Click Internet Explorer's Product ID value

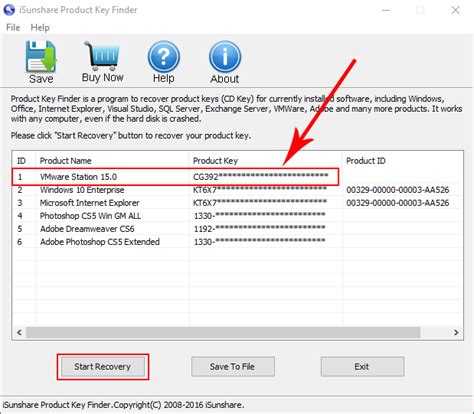[x=398, y=203]
